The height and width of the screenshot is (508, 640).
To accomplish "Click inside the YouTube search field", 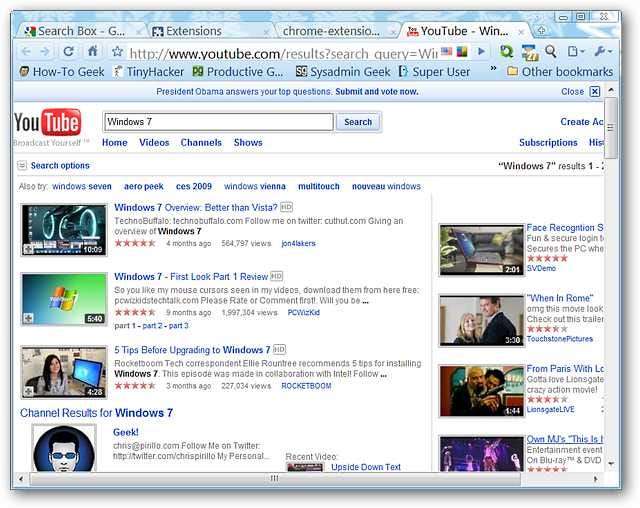I will click(218, 122).
